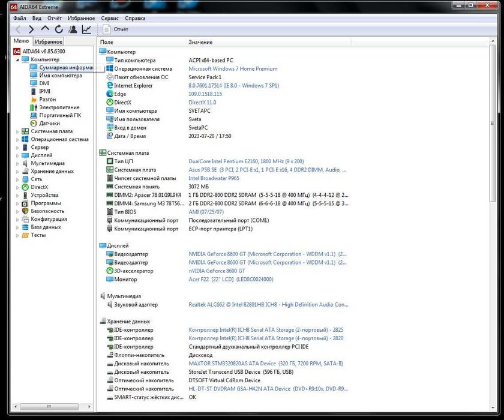The image size is (504, 420).
Task: Click scroll down arrow of main list
Action: (493, 408)
